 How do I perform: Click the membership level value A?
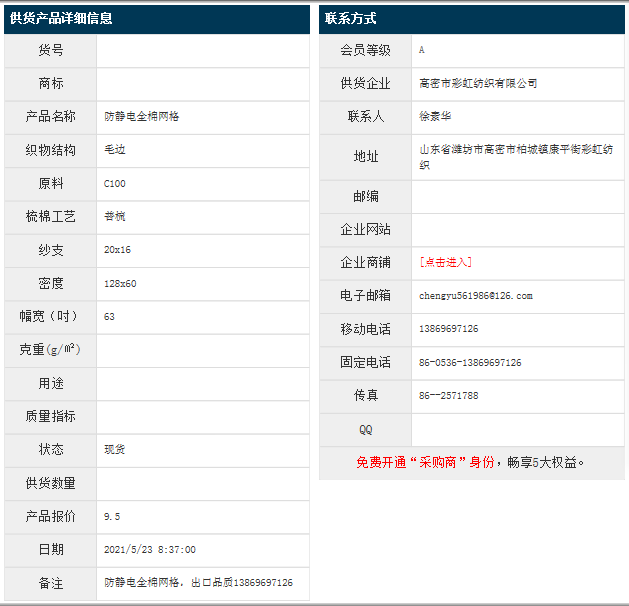point(422,49)
